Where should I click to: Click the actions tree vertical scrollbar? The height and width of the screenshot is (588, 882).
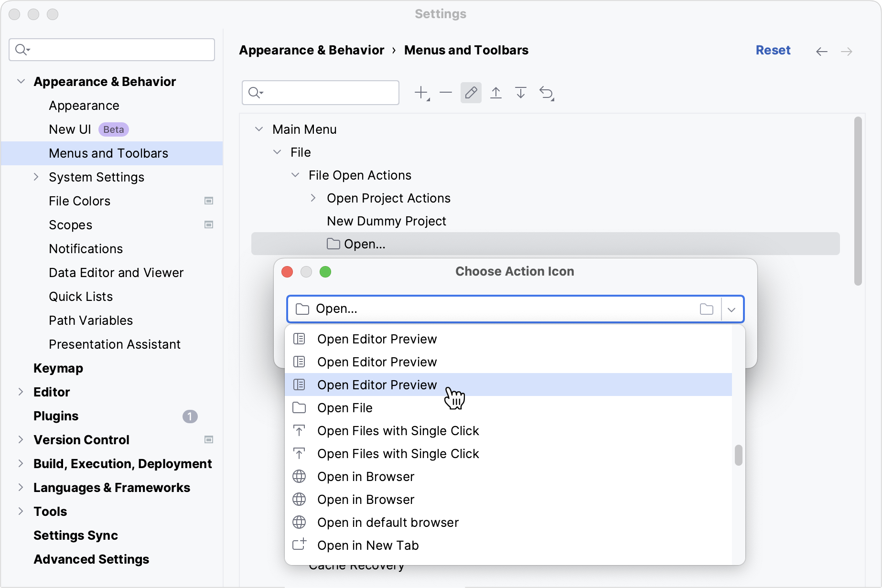pos(858,201)
